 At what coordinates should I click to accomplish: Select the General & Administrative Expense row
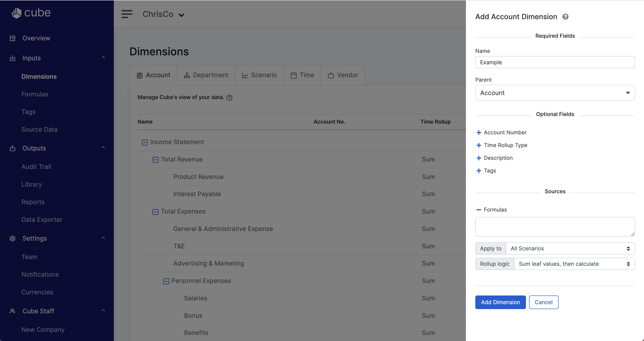[301, 229]
